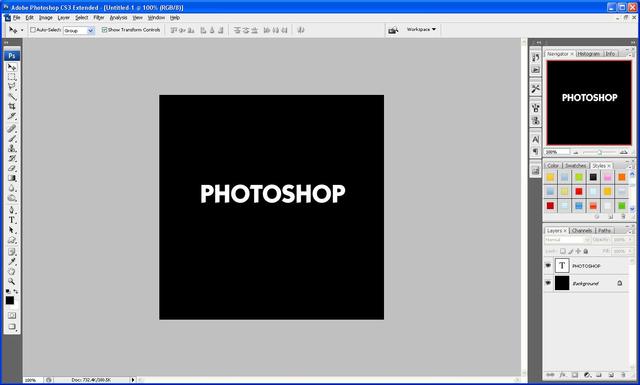The image size is (640, 385).
Task: Change screen mode at toolbox bottom
Action: [x=12, y=327]
